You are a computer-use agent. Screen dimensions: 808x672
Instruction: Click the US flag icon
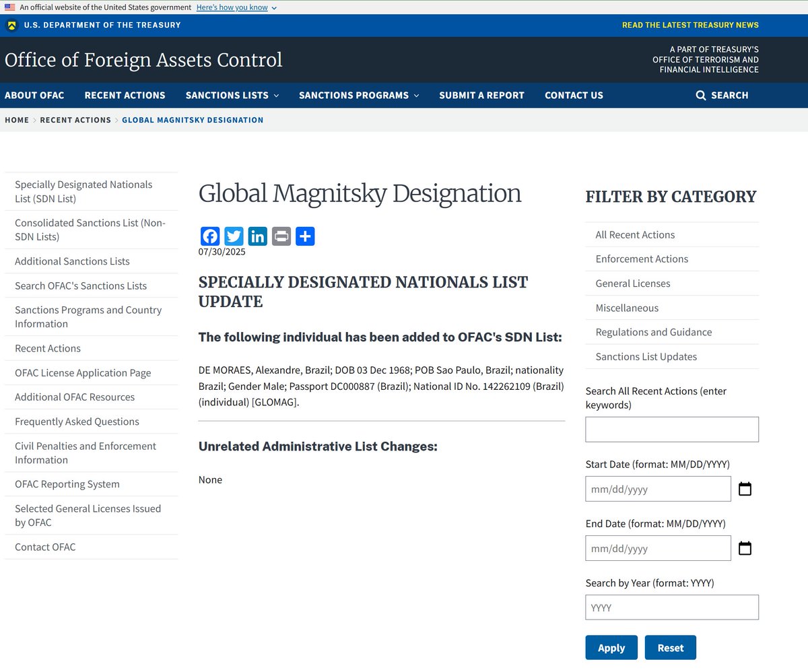10,7
